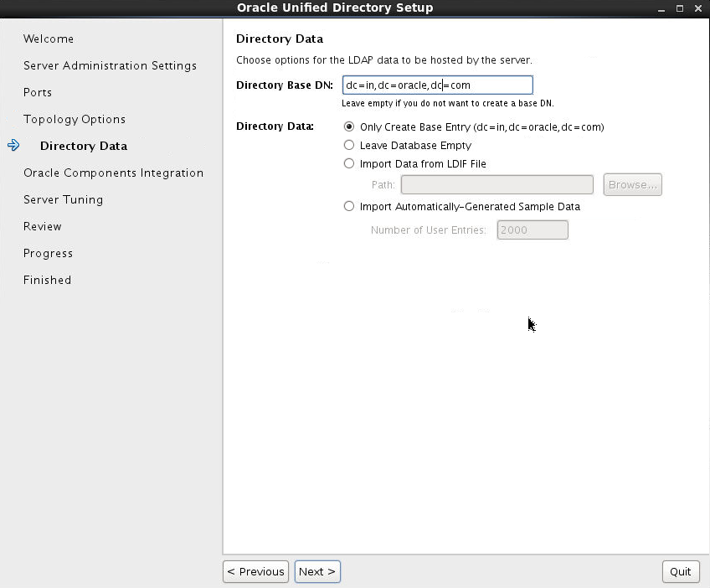Image resolution: width=710 pixels, height=588 pixels.
Task: Click Oracle Components Integration step
Action: tap(114, 173)
